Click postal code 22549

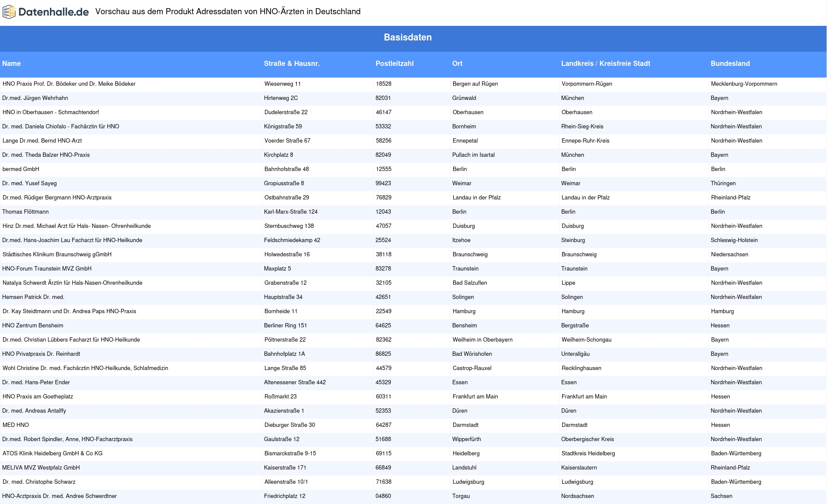pyautogui.click(x=384, y=311)
